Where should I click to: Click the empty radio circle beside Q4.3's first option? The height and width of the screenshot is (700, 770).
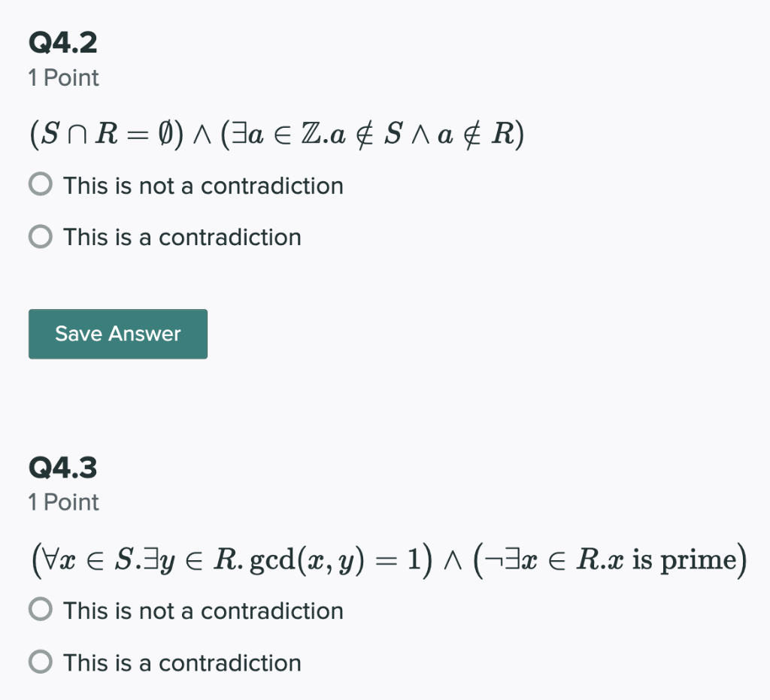40,609
